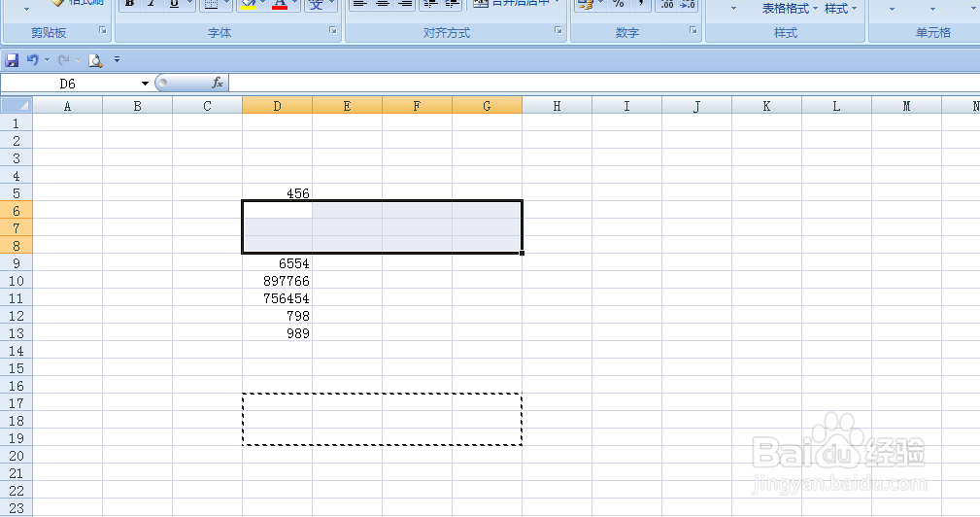The image size is (980, 517).
Task: Toggle Bold formatting
Action: point(130,4)
